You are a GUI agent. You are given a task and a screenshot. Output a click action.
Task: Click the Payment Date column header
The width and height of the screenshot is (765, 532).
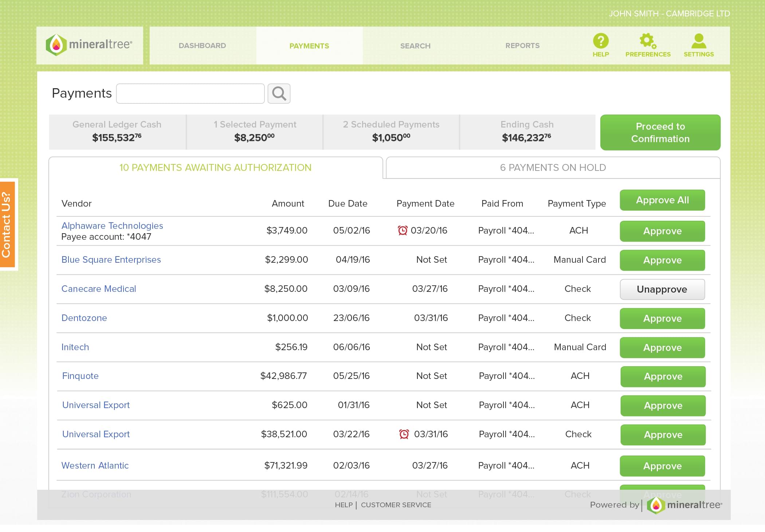[425, 203]
